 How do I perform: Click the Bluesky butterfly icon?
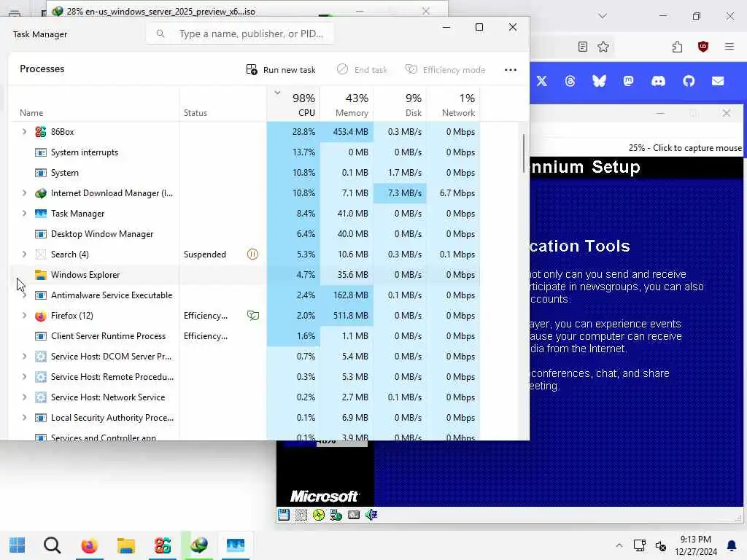tap(599, 81)
